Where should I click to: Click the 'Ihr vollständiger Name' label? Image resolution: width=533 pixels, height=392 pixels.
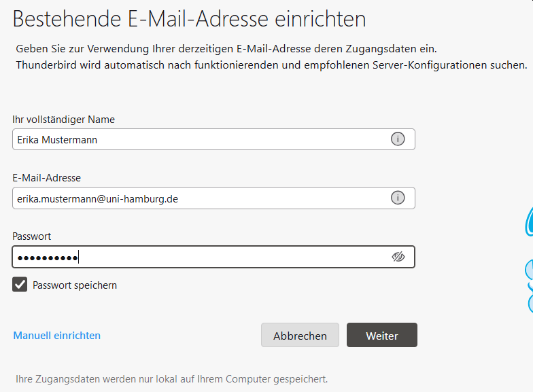coord(64,120)
